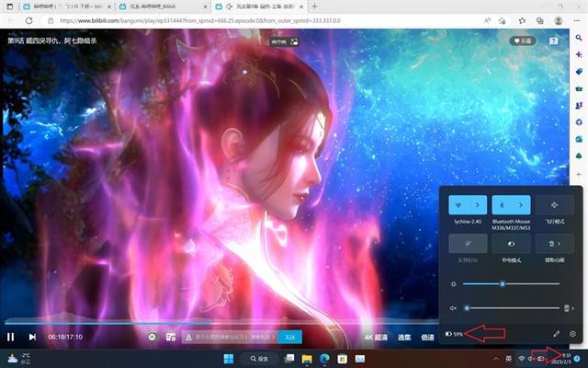Screen dimensions: 588x368
Task: Open battery settings showing 59%
Action: coord(454,334)
